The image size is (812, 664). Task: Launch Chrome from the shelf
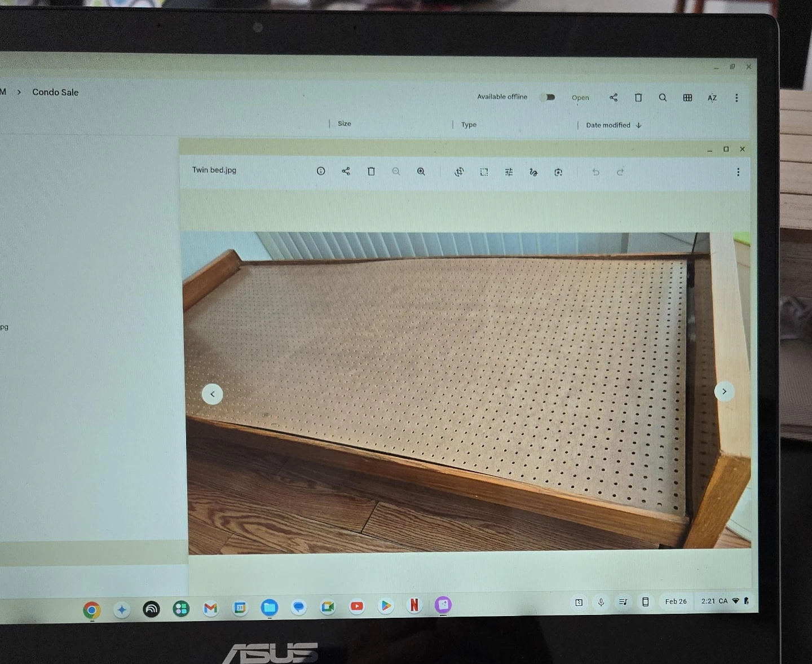point(91,610)
